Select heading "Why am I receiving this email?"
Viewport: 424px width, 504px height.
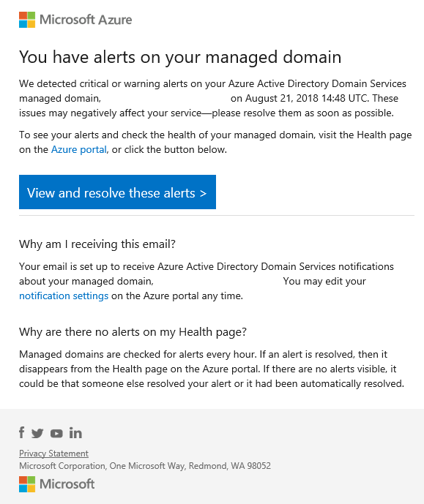click(97, 244)
